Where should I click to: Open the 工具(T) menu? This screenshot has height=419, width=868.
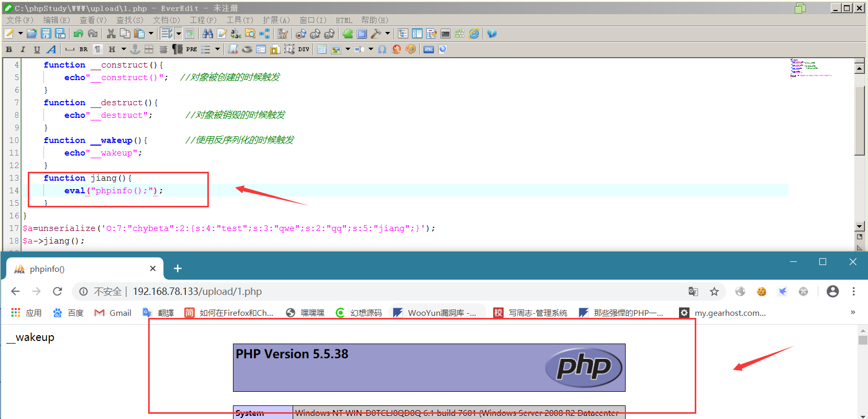[240, 20]
